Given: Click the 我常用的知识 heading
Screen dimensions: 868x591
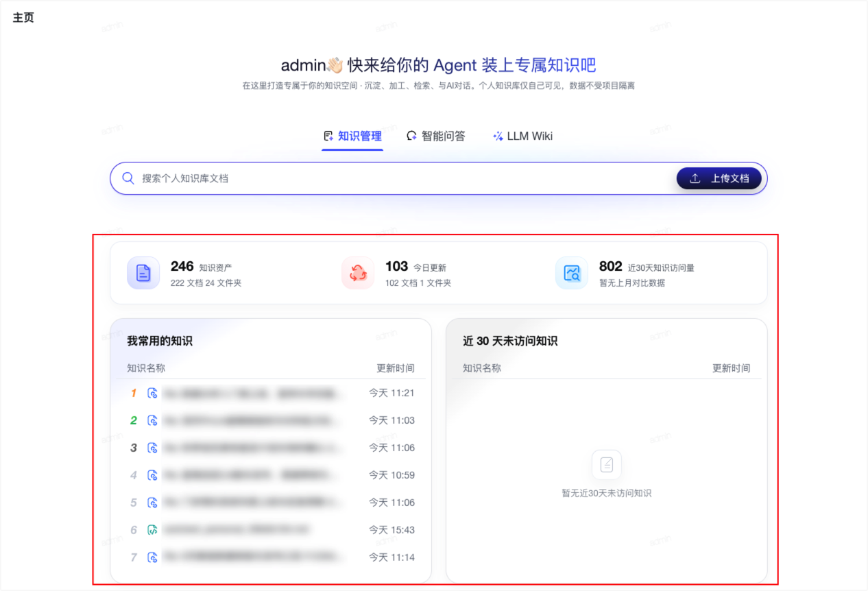Looking at the screenshot, I should click(160, 341).
